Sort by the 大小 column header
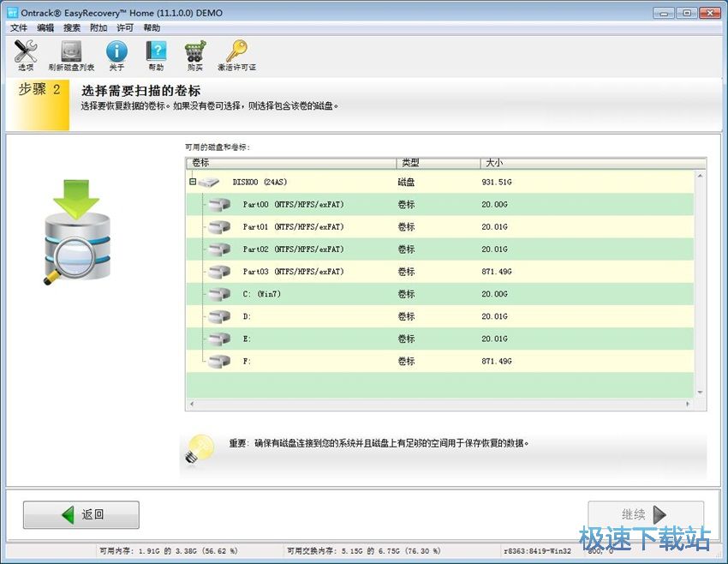Image resolution: width=728 pixels, height=564 pixels. (593, 163)
